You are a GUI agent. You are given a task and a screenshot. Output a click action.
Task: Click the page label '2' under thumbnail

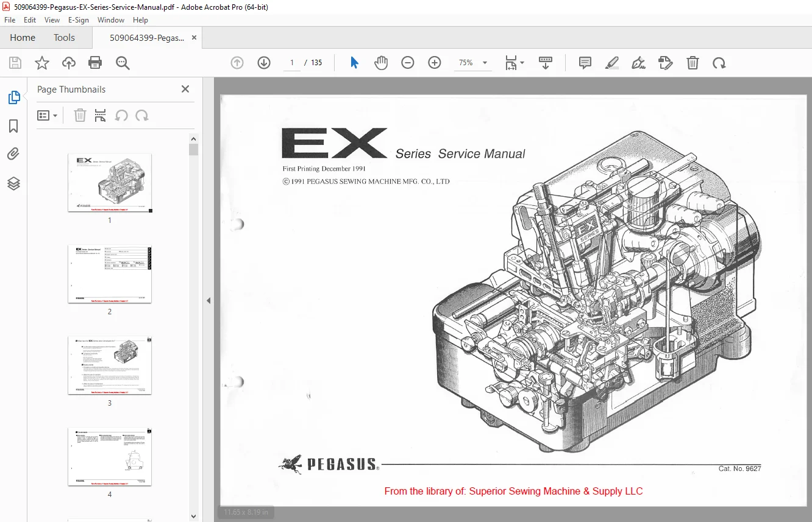[x=110, y=312]
